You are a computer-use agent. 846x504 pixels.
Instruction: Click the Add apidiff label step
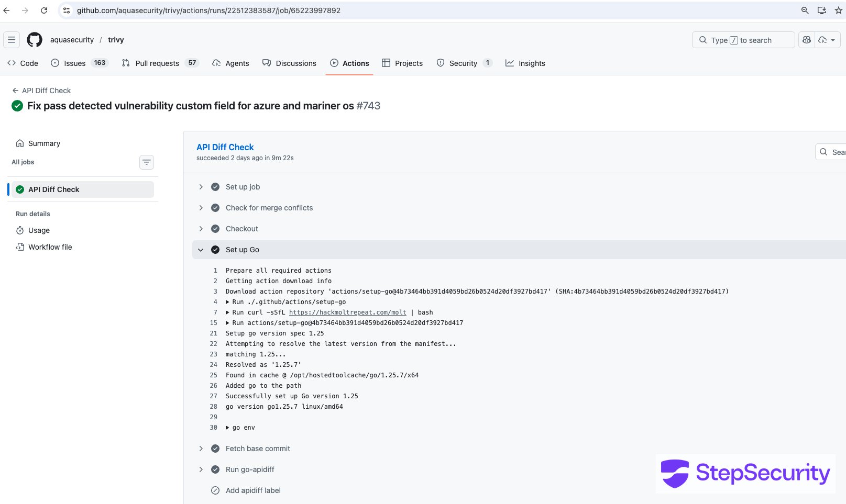click(253, 490)
